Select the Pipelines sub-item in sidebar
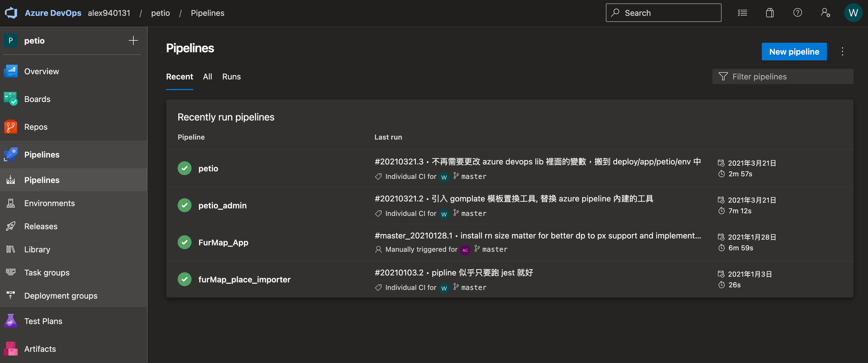The image size is (868, 363). [x=74, y=180]
